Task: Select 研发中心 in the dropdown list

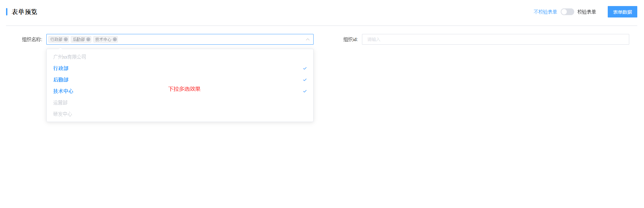Action: [180, 114]
